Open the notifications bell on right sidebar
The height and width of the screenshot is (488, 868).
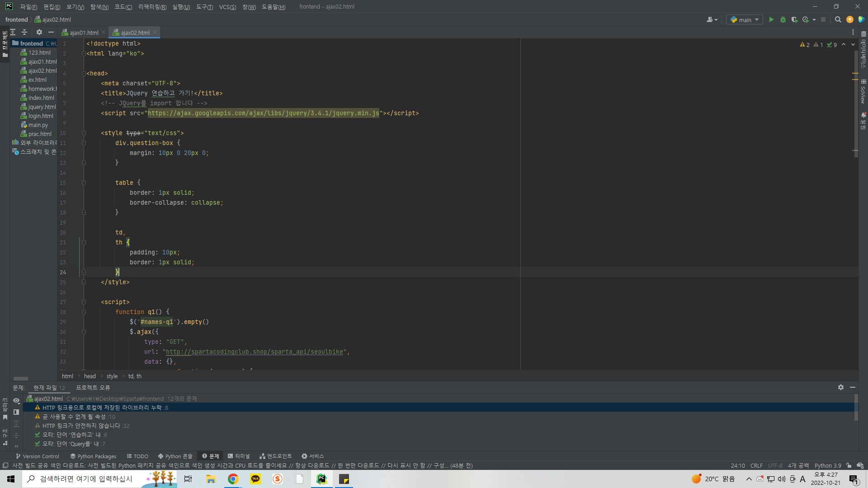tap(863, 115)
